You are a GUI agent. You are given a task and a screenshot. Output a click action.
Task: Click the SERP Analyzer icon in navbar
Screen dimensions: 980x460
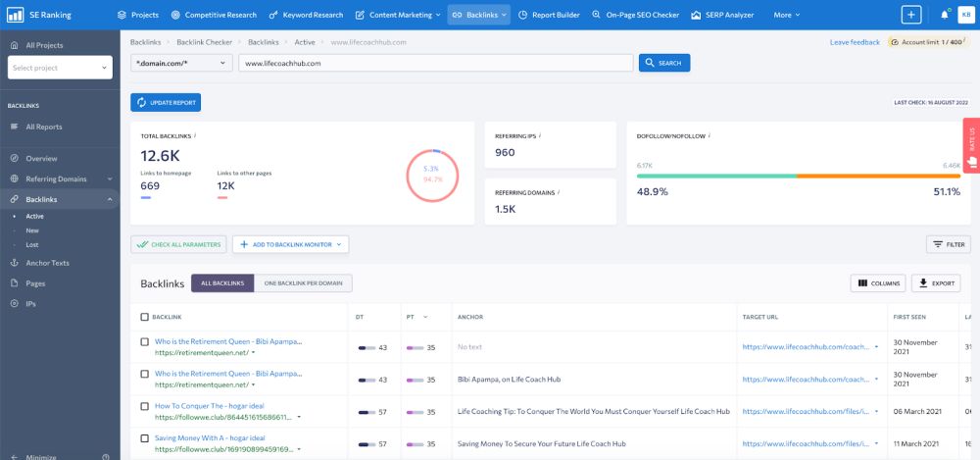696,15
